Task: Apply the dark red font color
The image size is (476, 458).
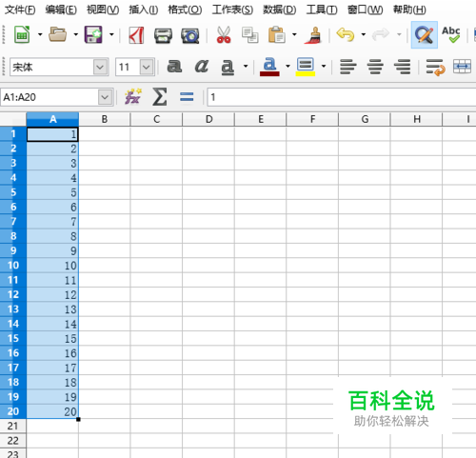Action: coord(269,67)
